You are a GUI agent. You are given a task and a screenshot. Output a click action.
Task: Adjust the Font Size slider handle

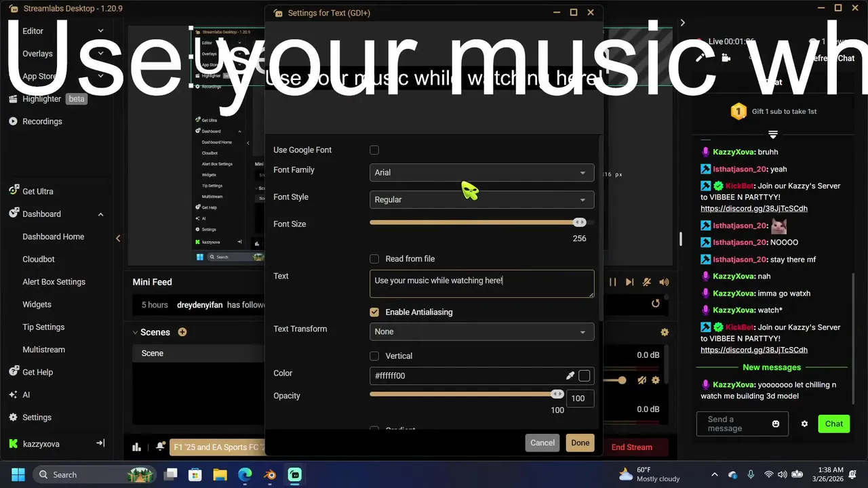(580, 222)
